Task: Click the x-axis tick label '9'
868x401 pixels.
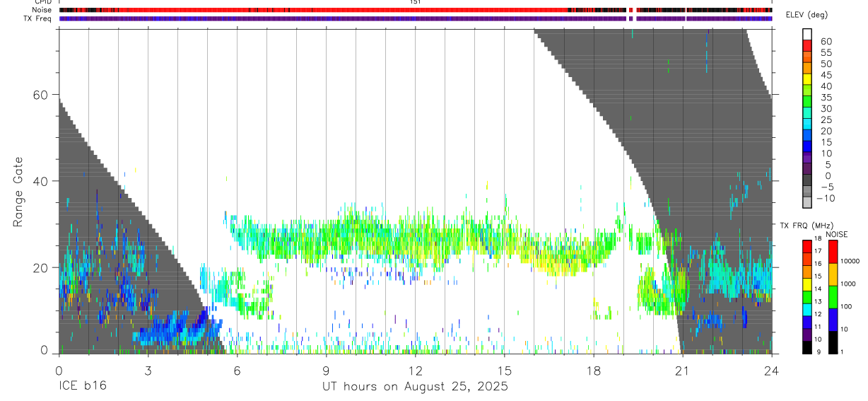Action: point(326,370)
